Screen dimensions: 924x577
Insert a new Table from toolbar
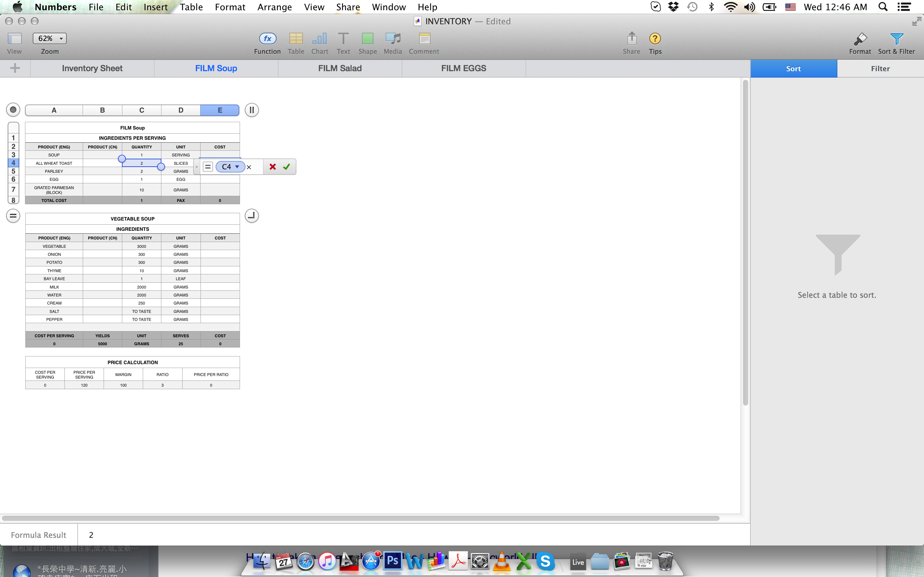click(x=295, y=38)
